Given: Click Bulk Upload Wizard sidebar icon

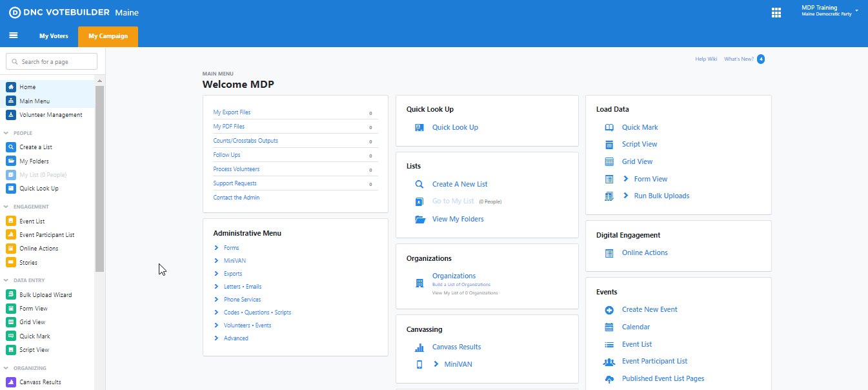Looking at the screenshot, I should point(11,295).
